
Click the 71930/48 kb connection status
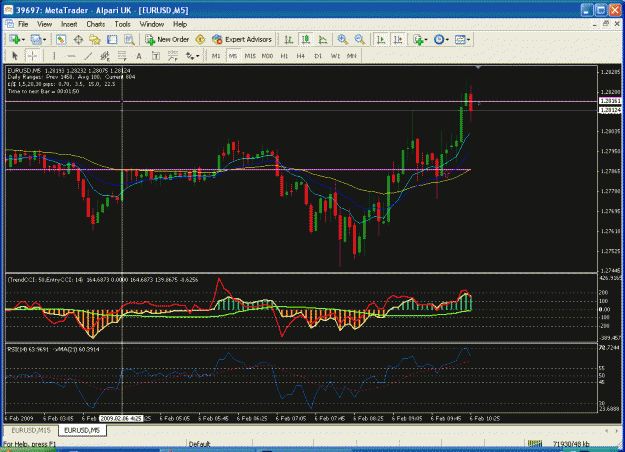(571, 444)
